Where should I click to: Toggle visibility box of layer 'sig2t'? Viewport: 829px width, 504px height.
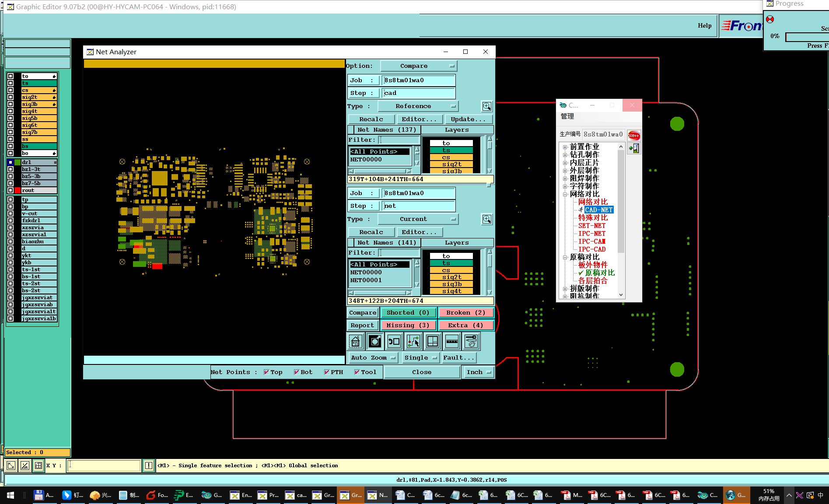click(x=10, y=97)
